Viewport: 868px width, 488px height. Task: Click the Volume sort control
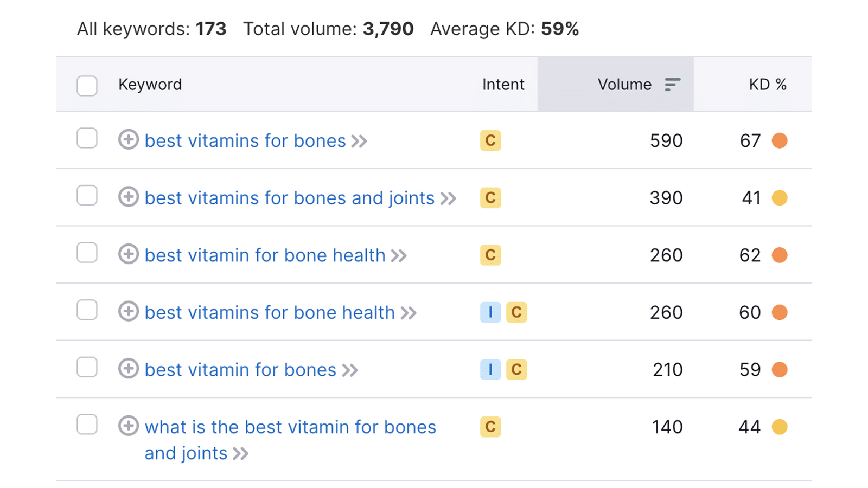tap(672, 85)
